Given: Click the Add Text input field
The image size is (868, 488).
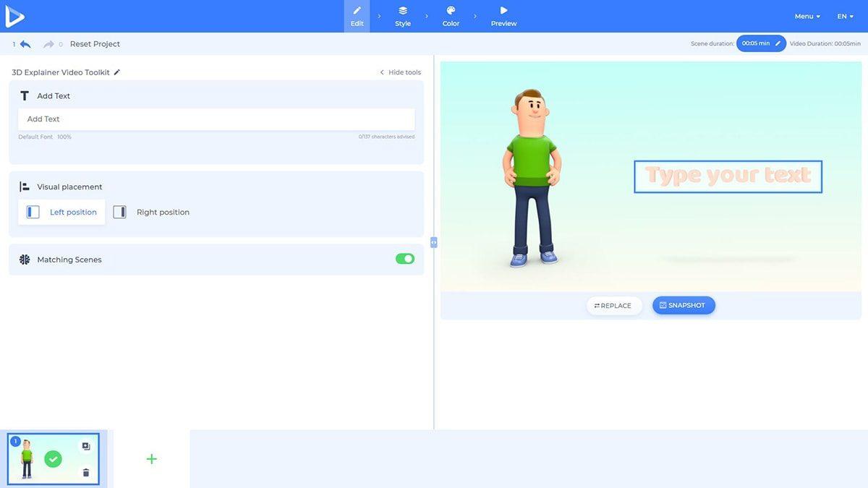Looking at the screenshot, I should tap(216, 119).
